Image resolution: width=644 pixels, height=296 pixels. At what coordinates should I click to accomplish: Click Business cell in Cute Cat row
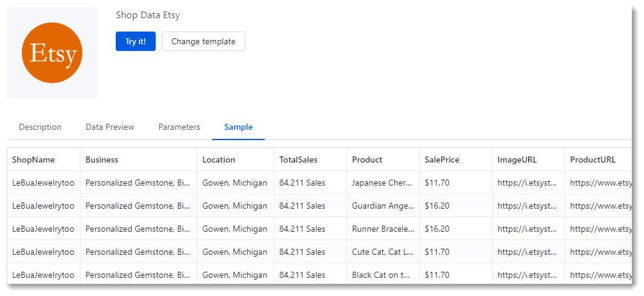(x=139, y=252)
